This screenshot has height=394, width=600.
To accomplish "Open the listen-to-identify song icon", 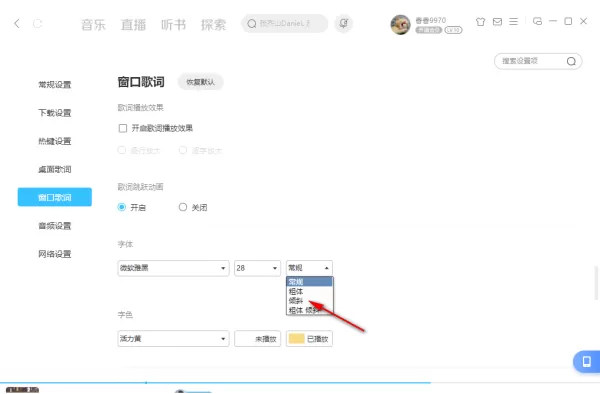I will click(x=344, y=23).
